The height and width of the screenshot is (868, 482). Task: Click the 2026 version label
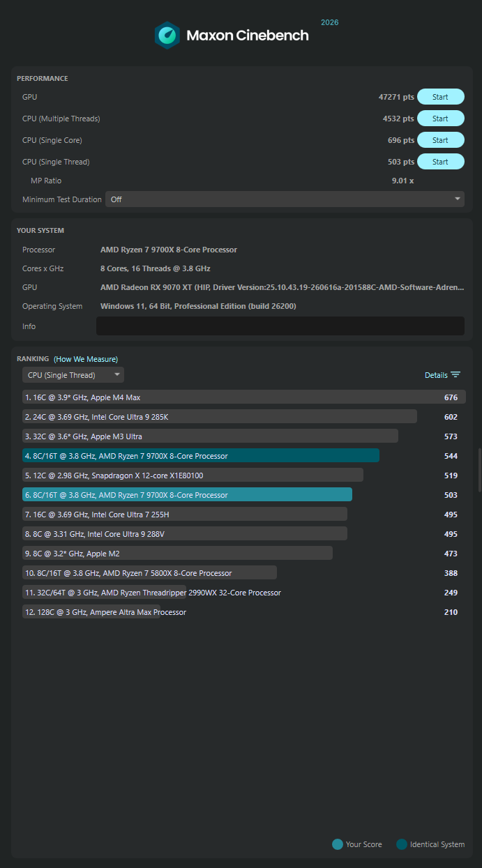pos(330,22)
